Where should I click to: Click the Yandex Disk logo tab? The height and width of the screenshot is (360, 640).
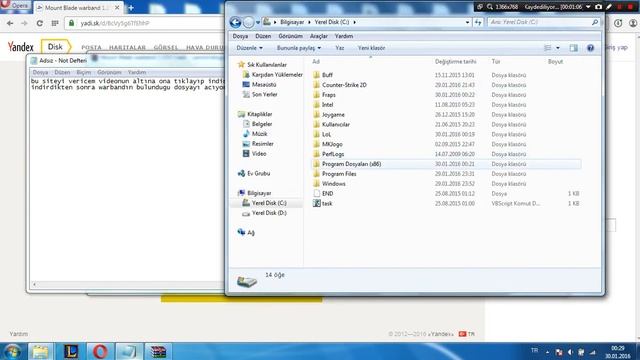coord(56,47)
